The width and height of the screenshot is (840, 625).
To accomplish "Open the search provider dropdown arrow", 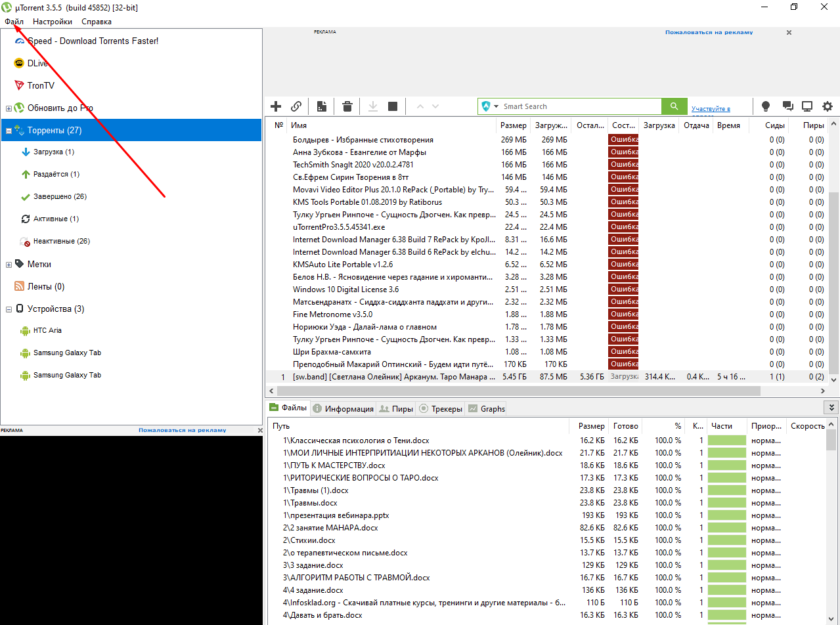I will [497, 106].
